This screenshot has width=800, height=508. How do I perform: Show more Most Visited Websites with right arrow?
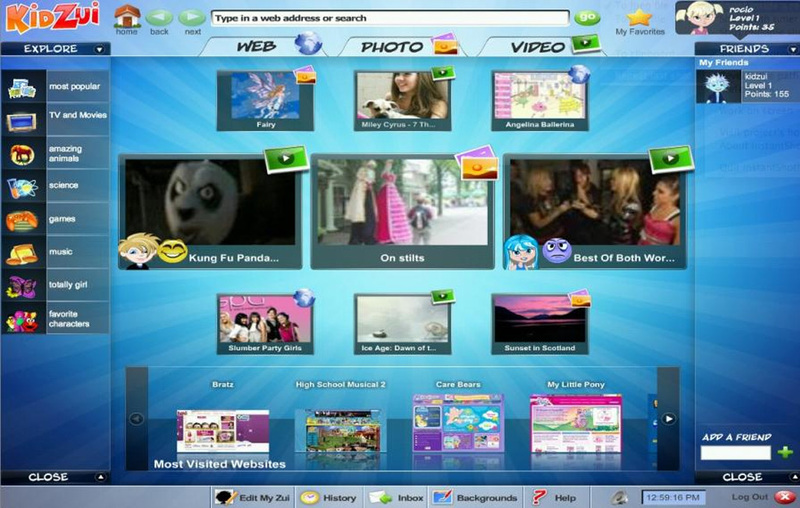point(668,419)
